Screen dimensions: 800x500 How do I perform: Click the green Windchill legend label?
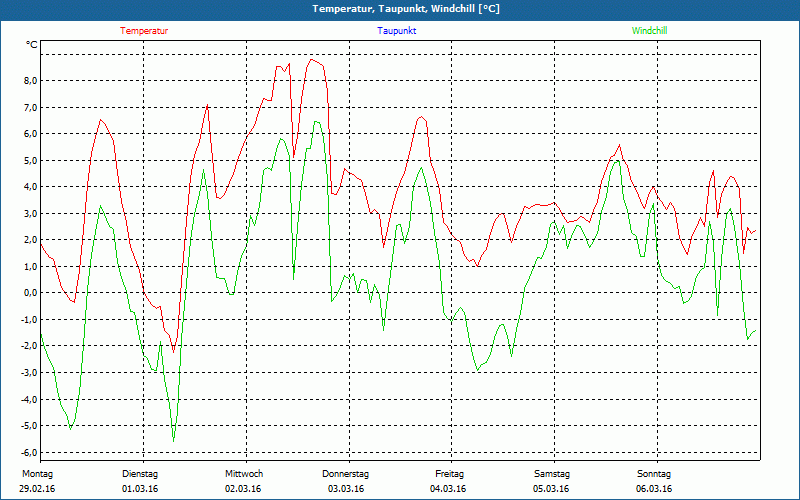coord(649,31)
